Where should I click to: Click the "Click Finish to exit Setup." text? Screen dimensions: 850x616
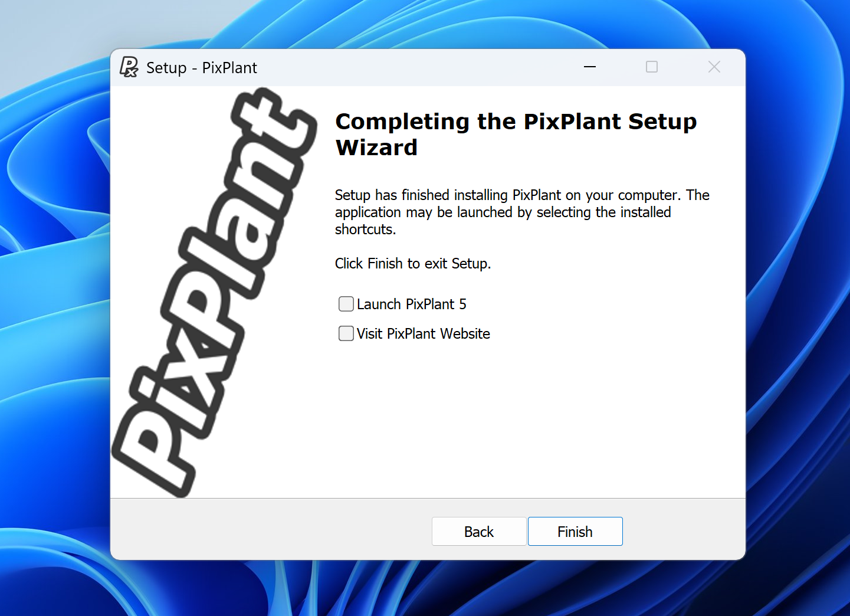click(412, 264)
